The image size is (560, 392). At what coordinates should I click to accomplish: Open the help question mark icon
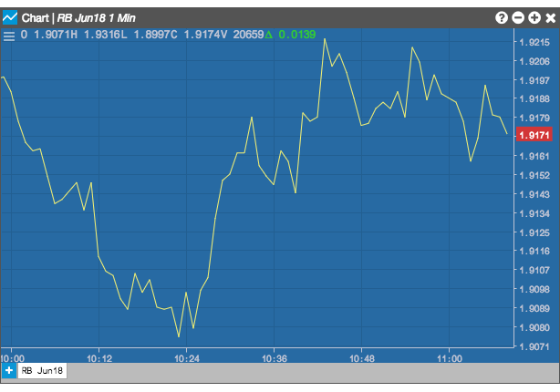(x=502, y=17)
